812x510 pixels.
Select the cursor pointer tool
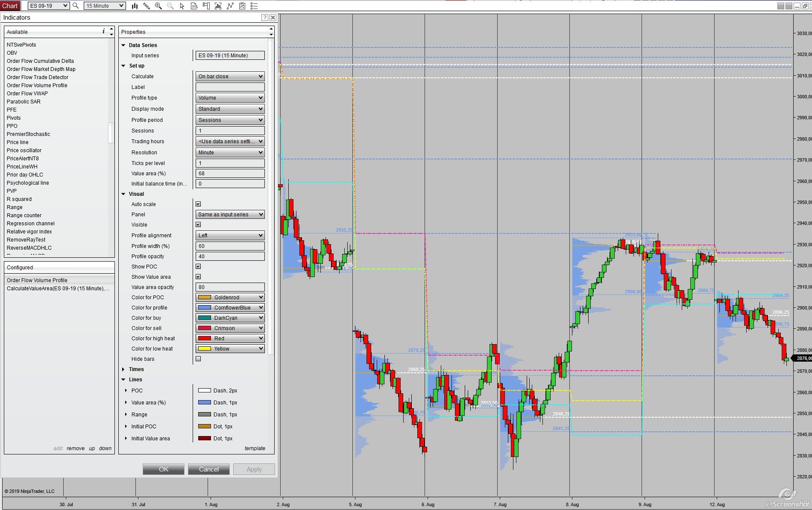tap(182, 6)
